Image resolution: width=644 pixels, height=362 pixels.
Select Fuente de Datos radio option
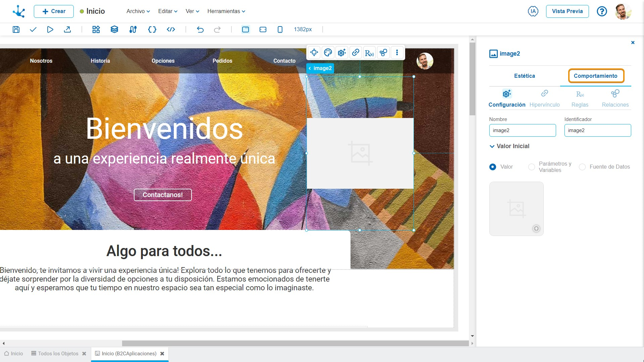click(x=582, y=167)
